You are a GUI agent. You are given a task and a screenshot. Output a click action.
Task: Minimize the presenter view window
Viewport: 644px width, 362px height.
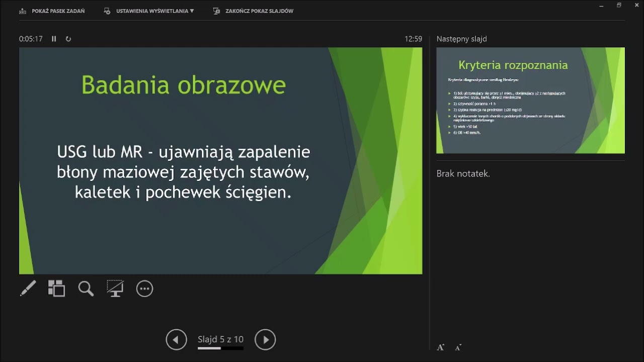tap(602, 6)
